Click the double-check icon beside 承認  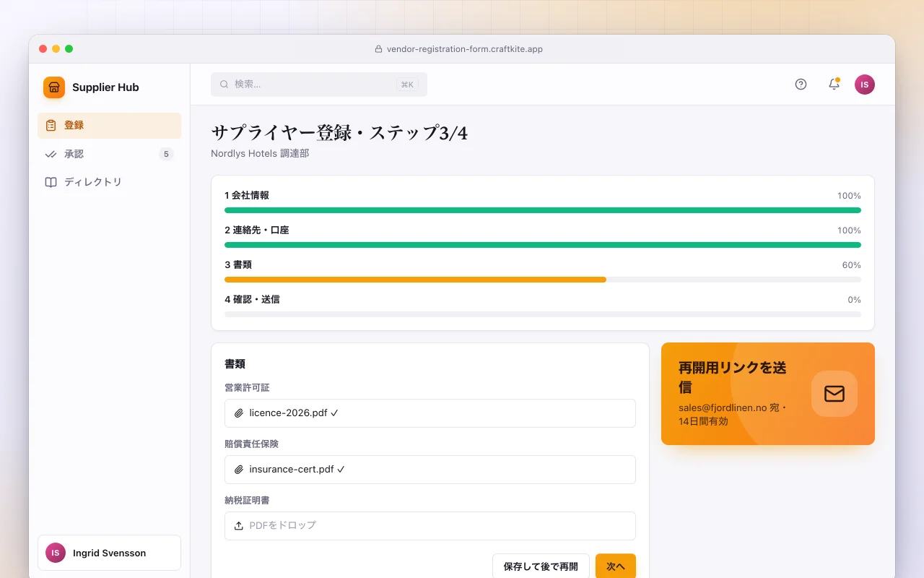coord(51,154)
